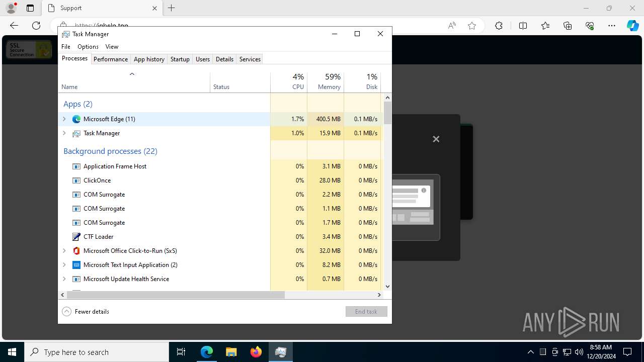Open the View menu in Task Manager

tap(112, 47)
